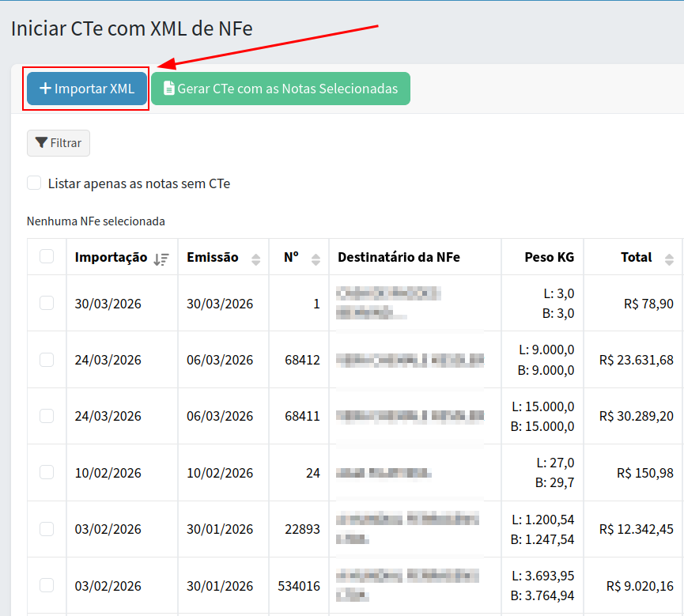
Task: Tick the checkbox for NFe 534016
Action: coord(47,585)
